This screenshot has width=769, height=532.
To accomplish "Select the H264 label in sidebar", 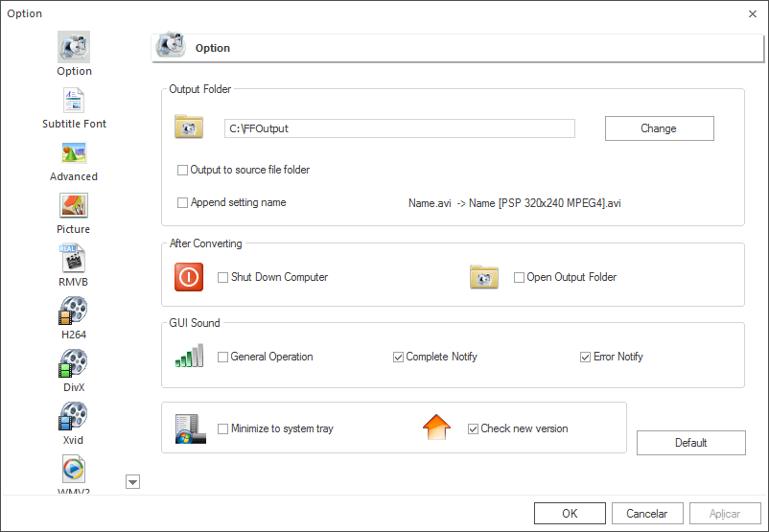I will pos(74,335).
